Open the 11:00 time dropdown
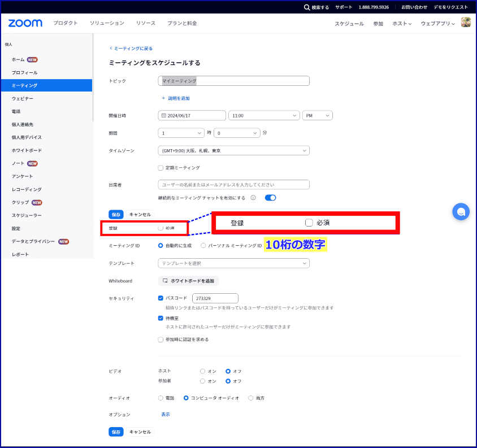Viewport: 477px width, 448px height. tap(264, 116)
